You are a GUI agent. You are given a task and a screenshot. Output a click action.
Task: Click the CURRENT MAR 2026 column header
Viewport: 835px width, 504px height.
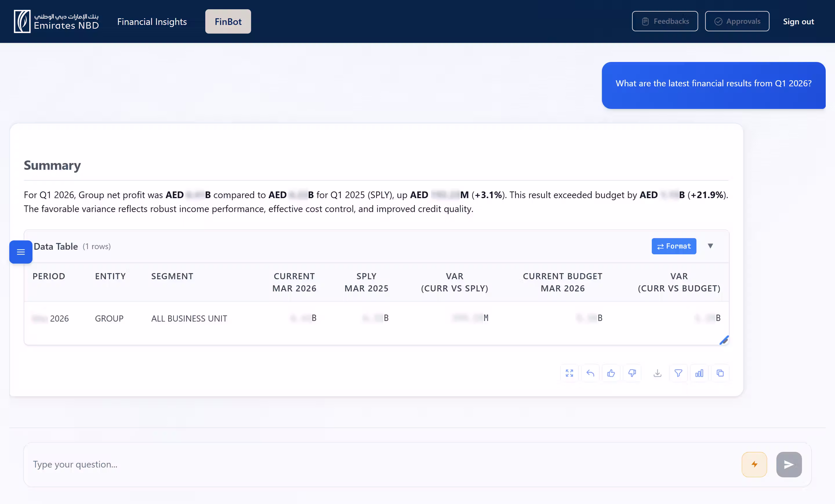pos(294,282)
